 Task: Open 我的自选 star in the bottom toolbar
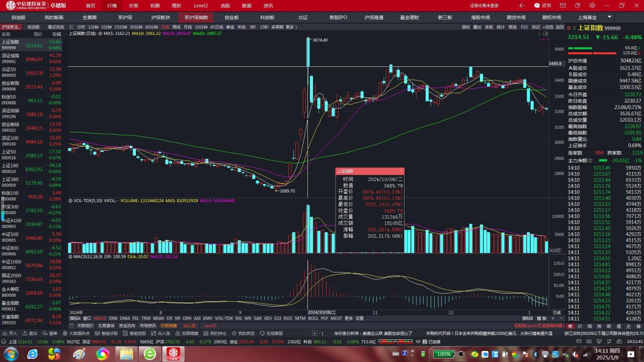243,333
